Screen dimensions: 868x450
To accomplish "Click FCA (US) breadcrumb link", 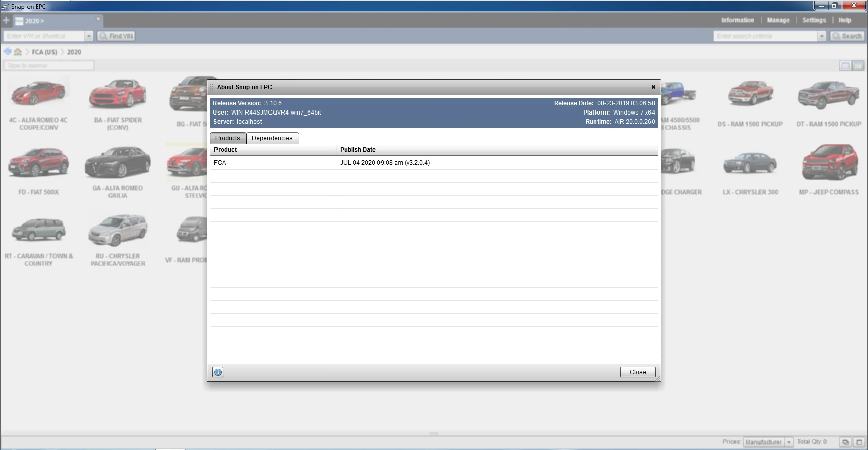I will coord(44,52).
